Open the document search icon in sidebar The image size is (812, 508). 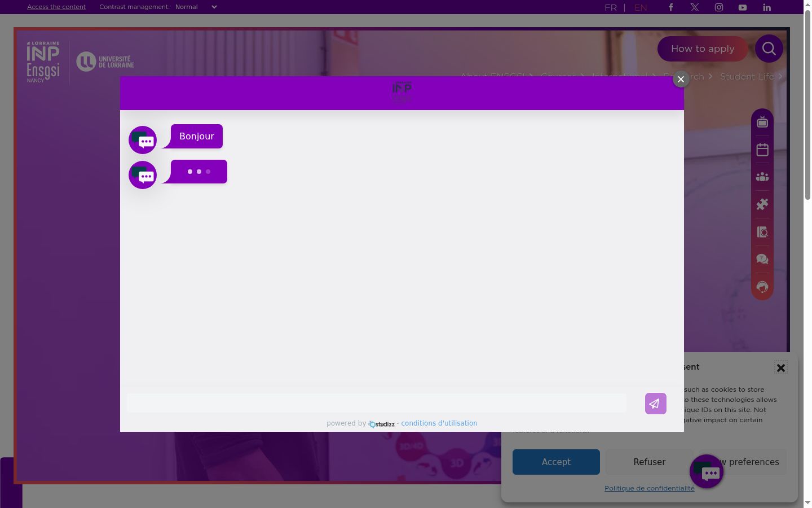(x=762, y=232)
